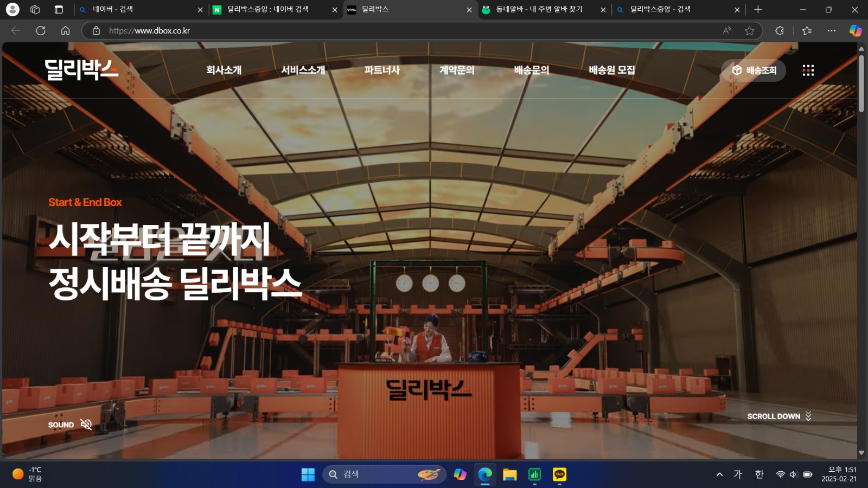Screen dimensions: 868x488
Task: Refresh the current page
Action: pos(41,30)
